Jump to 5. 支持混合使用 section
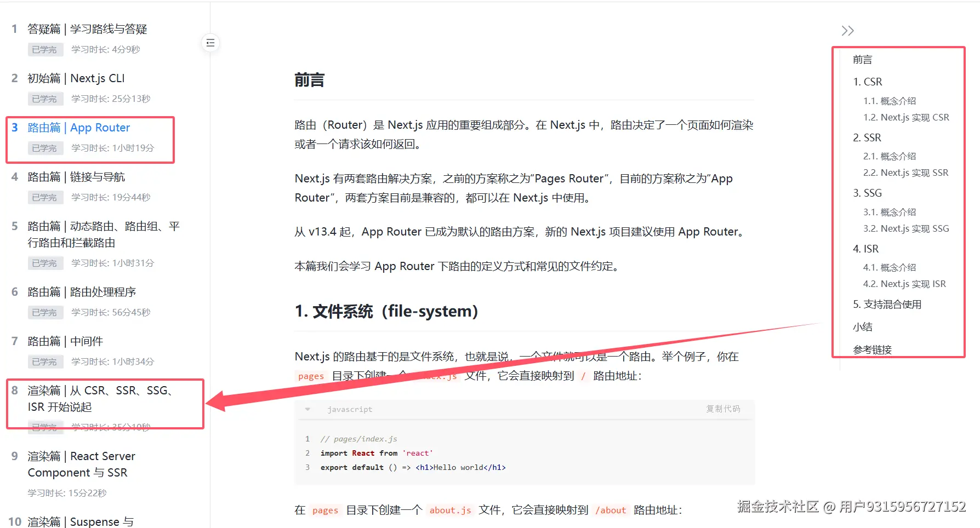980x528 pixels. point(887,304)
